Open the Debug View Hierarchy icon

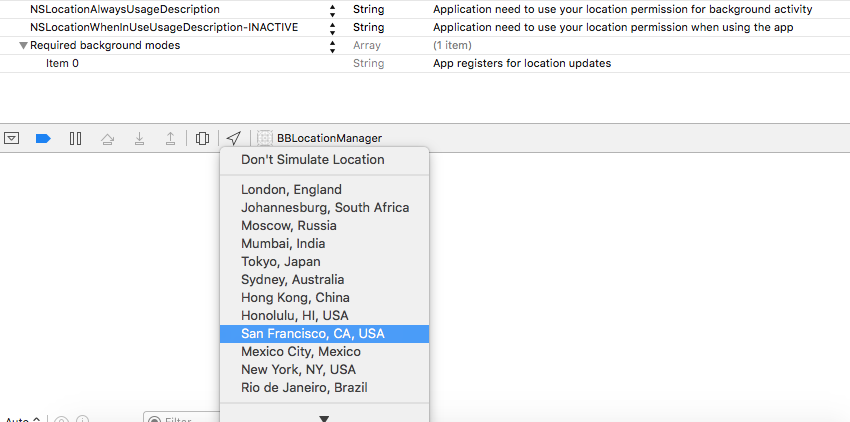202,138
